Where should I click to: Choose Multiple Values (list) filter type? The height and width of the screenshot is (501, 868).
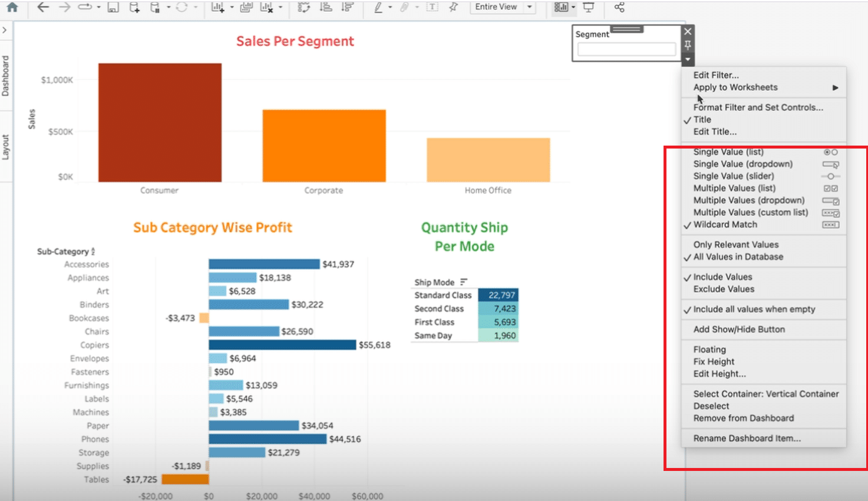pos(734,189)
